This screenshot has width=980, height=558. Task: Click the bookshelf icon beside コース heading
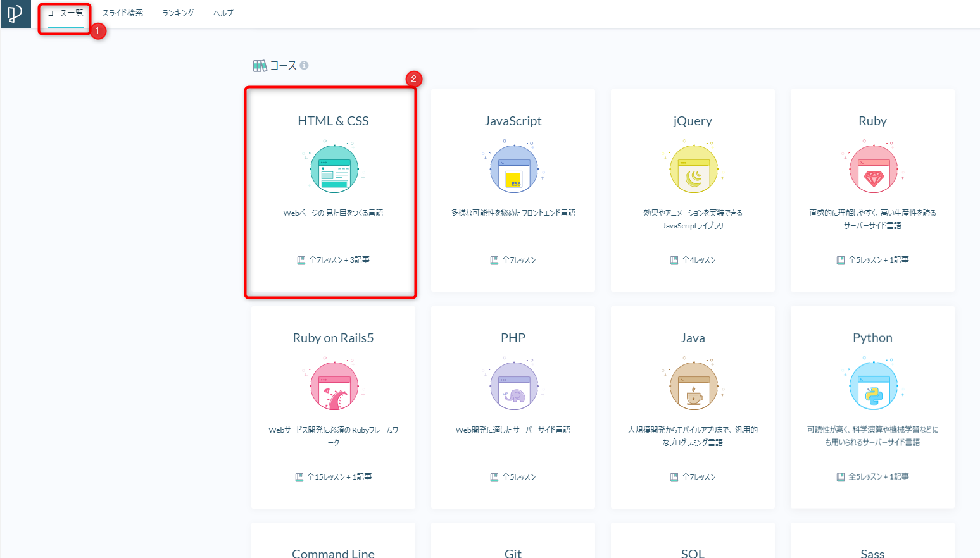[260, 66]
